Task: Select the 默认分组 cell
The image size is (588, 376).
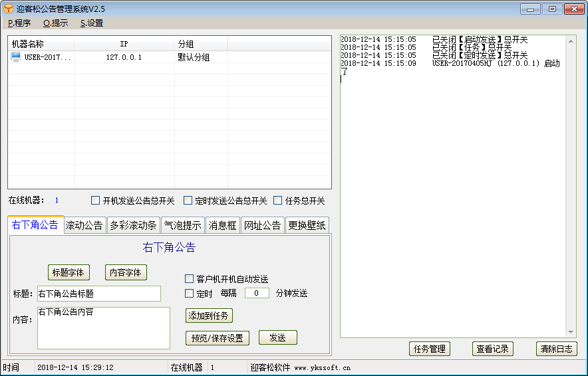Action: (194, 57)
